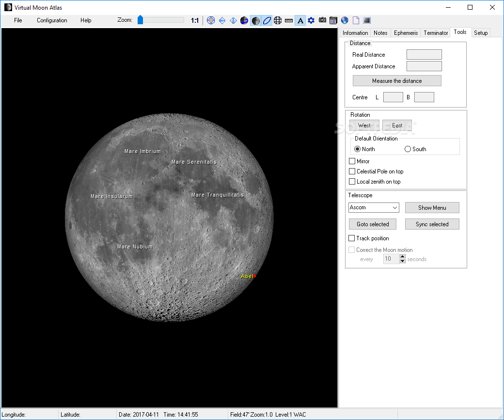
Task: Click the blue earth globe toolbar icon
Action: point(345,20)
